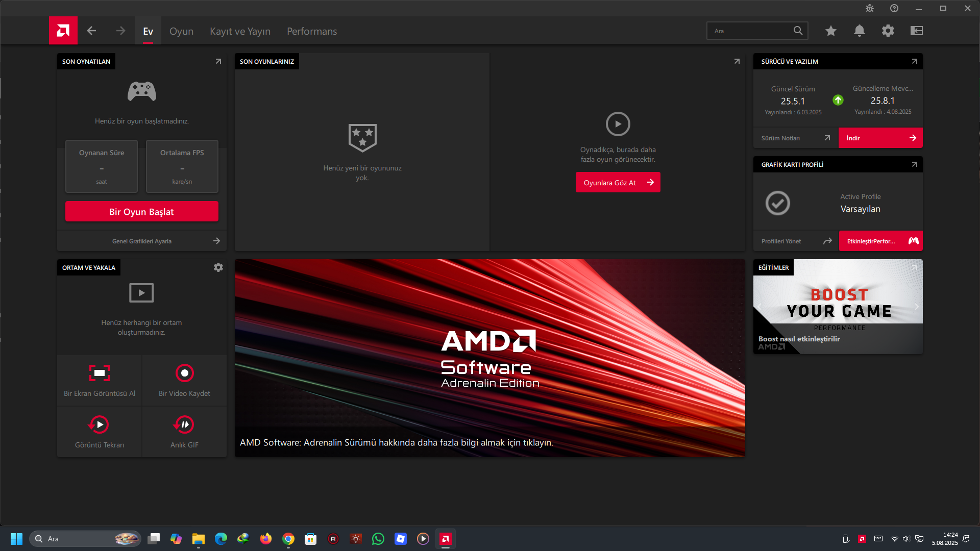
Task: Focus the Ara search field
Action: (x=757, y=31)
